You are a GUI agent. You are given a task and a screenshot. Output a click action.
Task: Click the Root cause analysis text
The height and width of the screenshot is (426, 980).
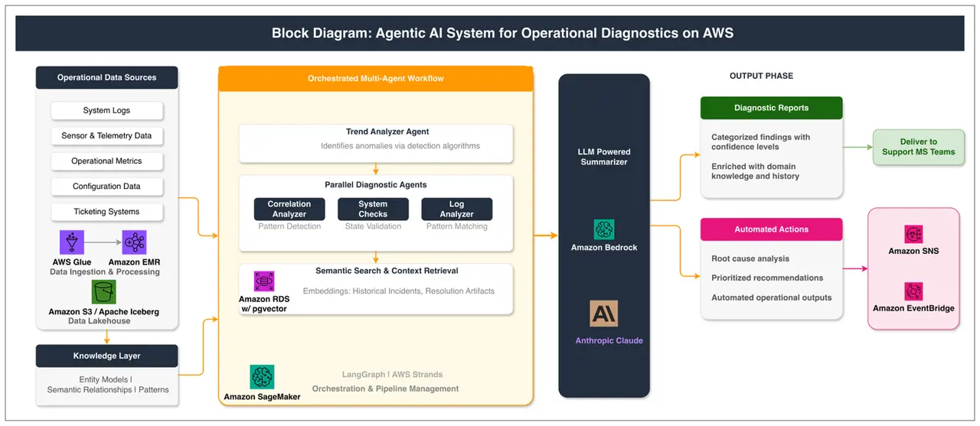tap(750, 259)
